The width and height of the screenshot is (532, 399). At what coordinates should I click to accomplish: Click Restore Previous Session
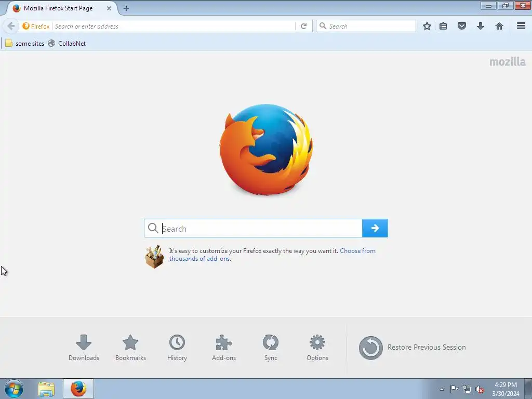click(x=412, y=348)
